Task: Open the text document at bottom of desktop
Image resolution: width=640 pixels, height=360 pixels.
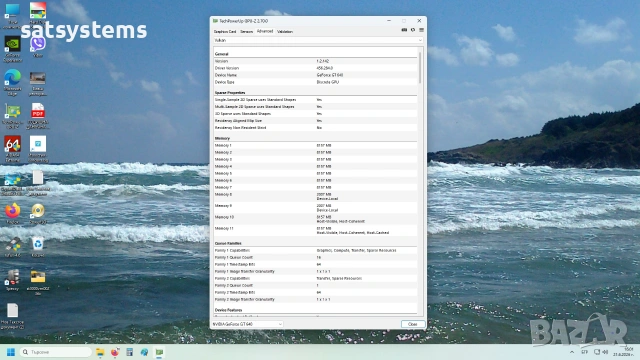Action: tap(13, 316)
